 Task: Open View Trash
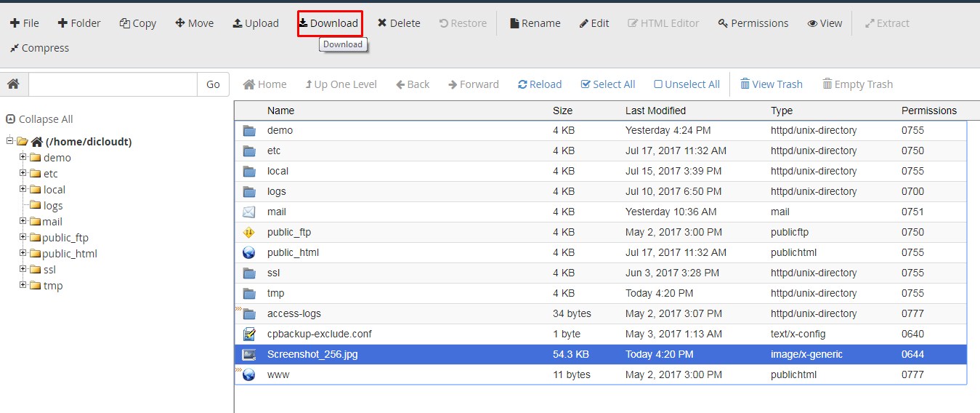pyautogui.click(x=772, y=84)
